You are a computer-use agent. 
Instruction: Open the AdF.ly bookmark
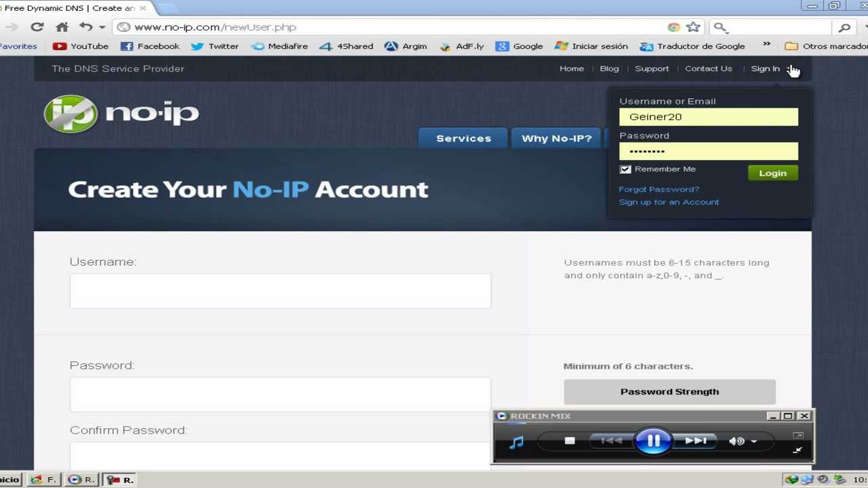[x=462, y=46]
